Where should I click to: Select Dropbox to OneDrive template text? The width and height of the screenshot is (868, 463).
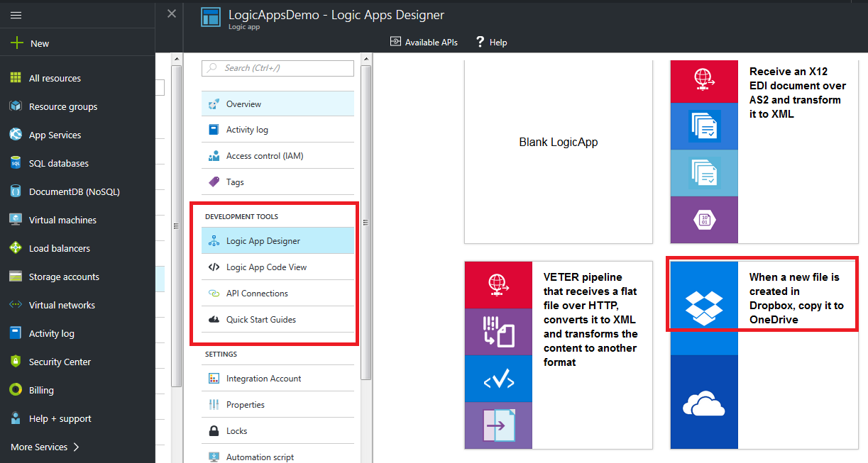pyautogui.click(x=796, y=299)
